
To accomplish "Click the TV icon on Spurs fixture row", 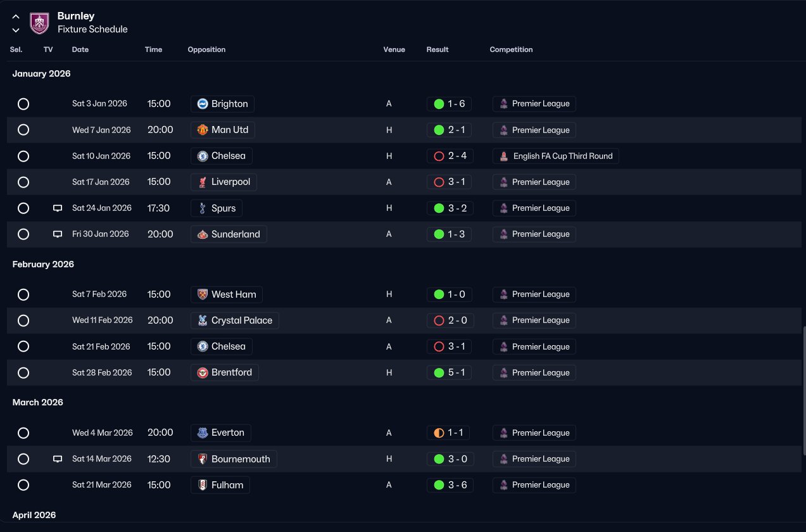I will [58, 208].
